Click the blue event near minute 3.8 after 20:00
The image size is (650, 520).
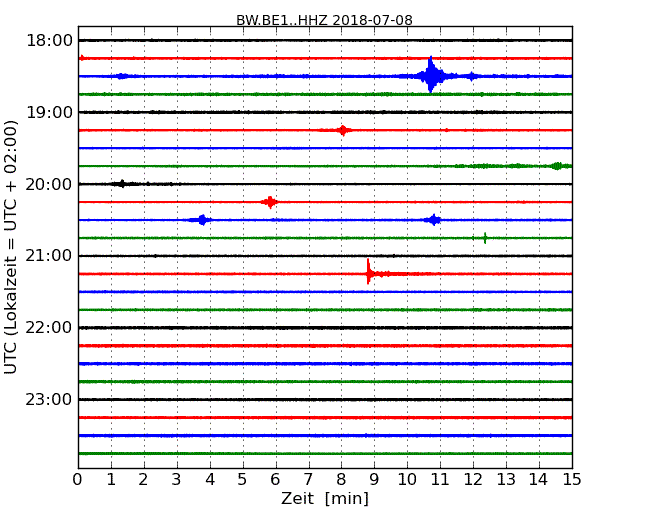(x=202, y=220)
